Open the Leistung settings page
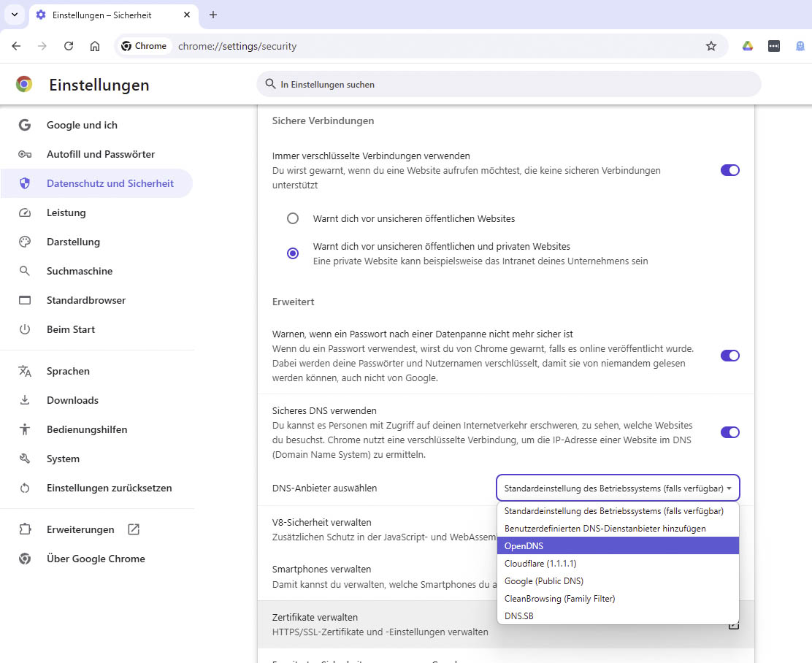 click(66, 212)
